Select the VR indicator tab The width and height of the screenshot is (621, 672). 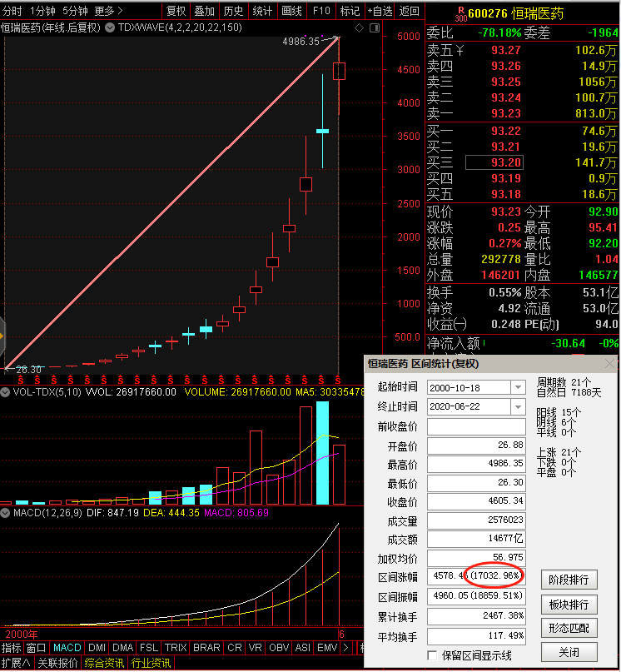[x=255, y=648]
